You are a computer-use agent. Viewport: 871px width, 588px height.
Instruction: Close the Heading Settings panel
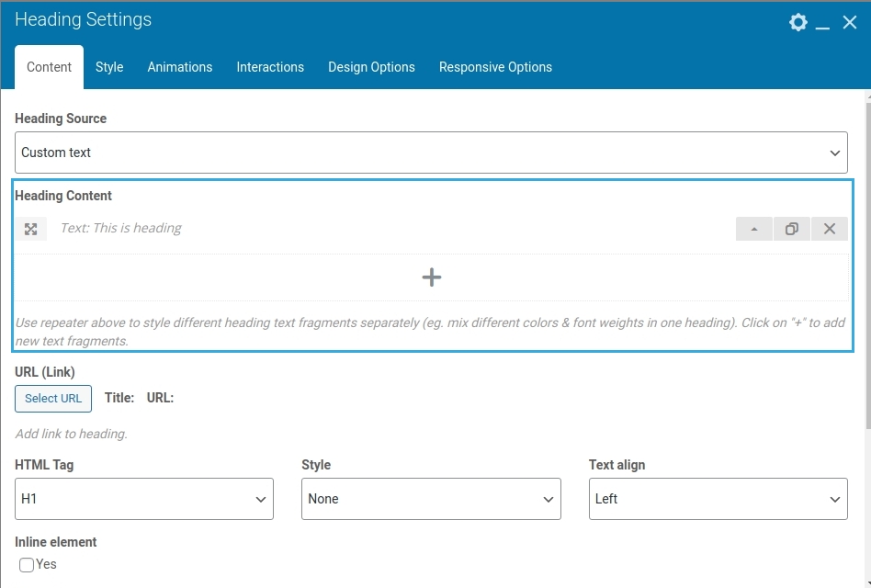850,22
